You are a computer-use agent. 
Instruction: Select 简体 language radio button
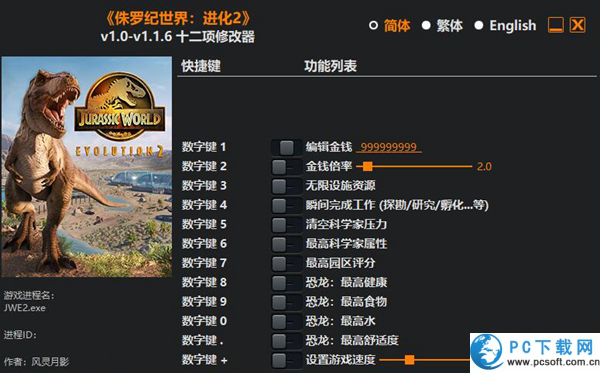click(x=373, y=26)
